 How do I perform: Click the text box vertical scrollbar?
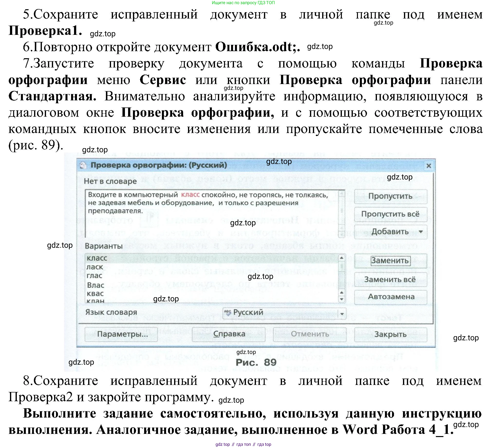pyautogui.click(x=342, y=214)
